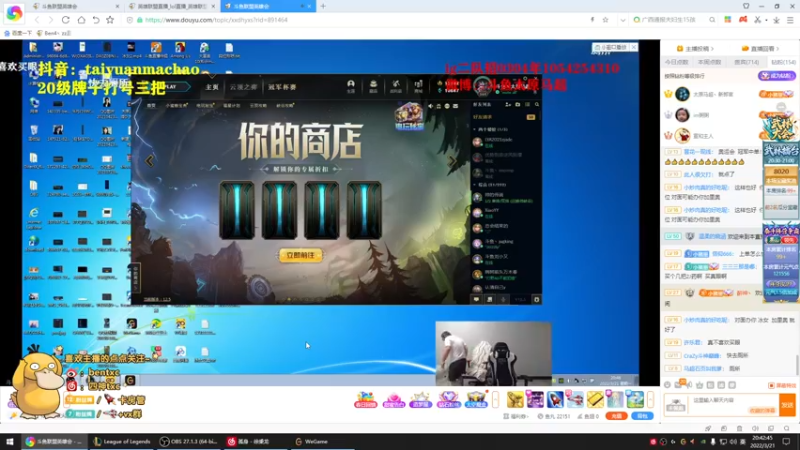Click the first shop card in 你的商店
The width and height of the screenshot is (800, 450).
237,210
